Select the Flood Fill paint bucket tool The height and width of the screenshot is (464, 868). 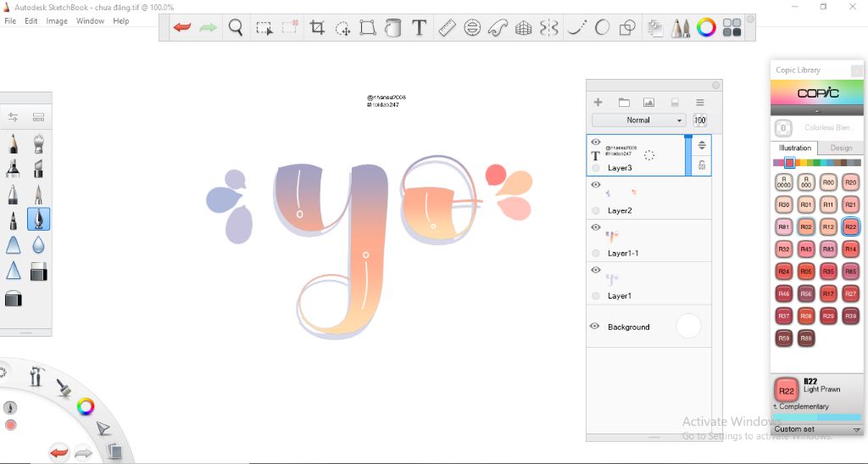[392, 28]
